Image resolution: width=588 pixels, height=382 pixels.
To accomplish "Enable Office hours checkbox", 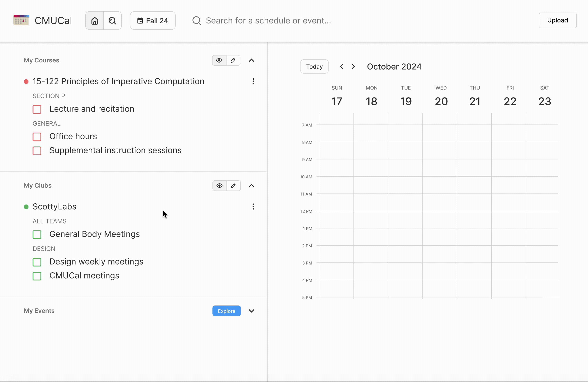I will tap(37, 137).
